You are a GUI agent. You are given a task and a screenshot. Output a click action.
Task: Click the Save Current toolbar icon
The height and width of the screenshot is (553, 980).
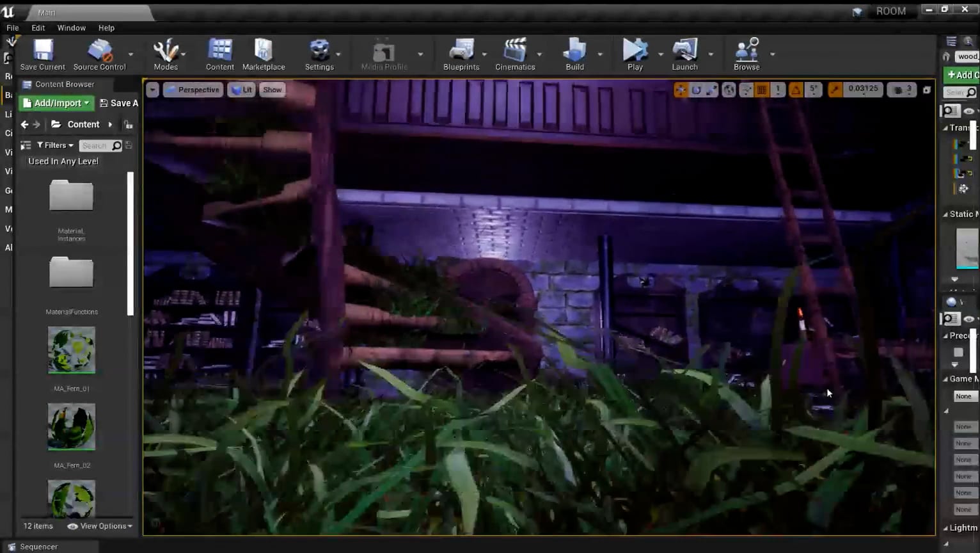43,54
